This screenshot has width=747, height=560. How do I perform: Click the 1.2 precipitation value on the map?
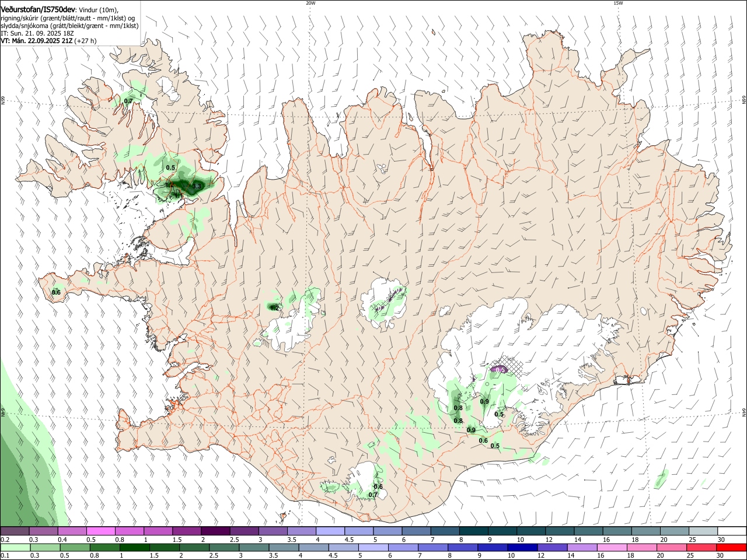[274, 308]
